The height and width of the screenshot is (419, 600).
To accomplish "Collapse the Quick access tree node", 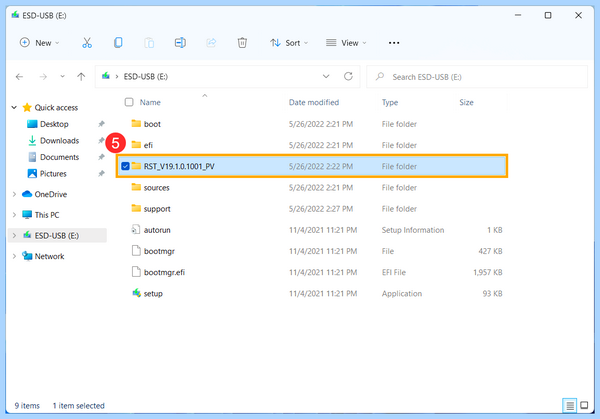I will click(14, 108).
